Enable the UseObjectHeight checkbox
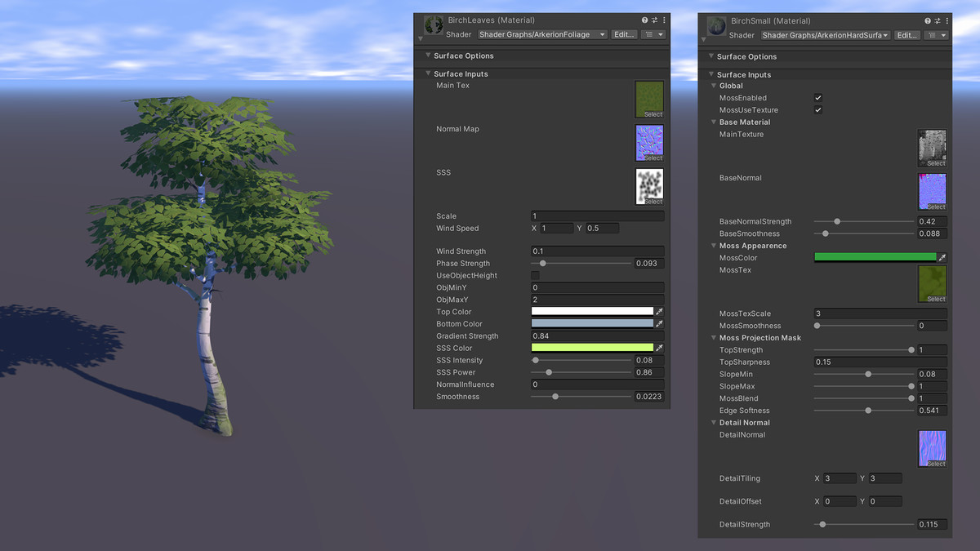The width and height of the screenshot is (980, 551). click(x=537, y=275)
